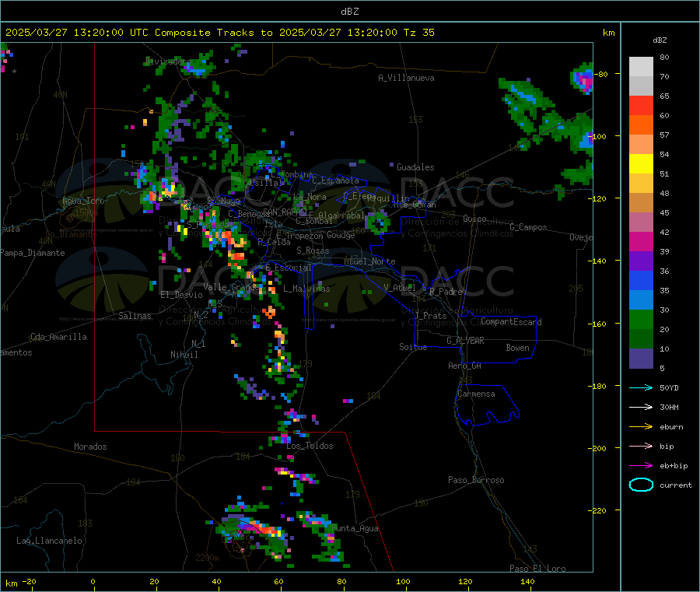Click the Valle_Grande map label
This screenshot has width=700, height=592.
pos(231,287)
